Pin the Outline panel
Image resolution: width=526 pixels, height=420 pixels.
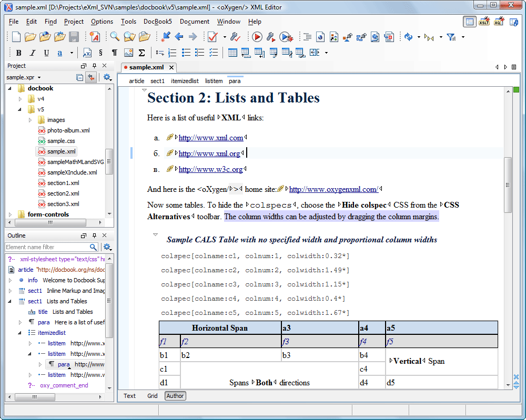(x=94, y=235)
